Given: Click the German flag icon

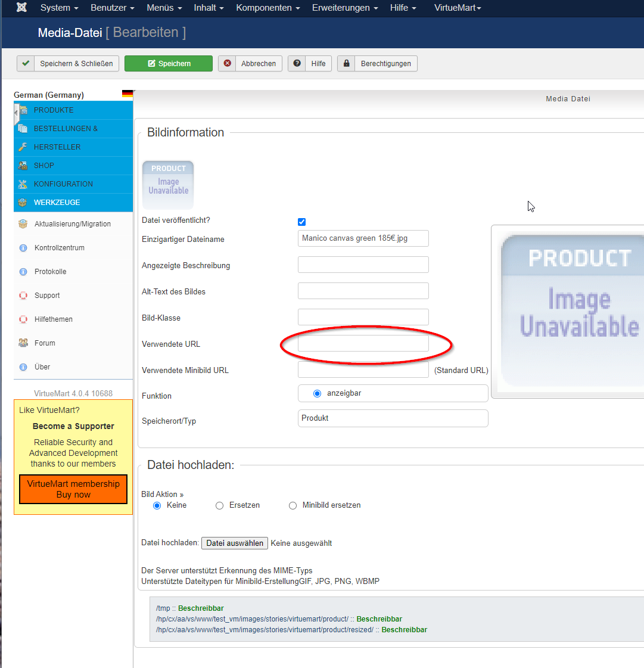Looking at the screenshot, I should (x=127, y=94).
